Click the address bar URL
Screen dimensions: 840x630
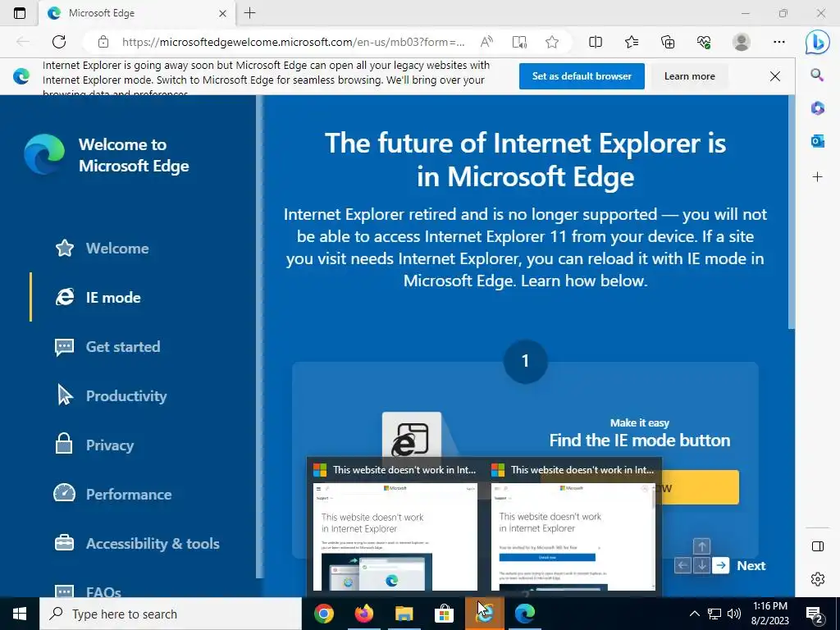(293, 42)
